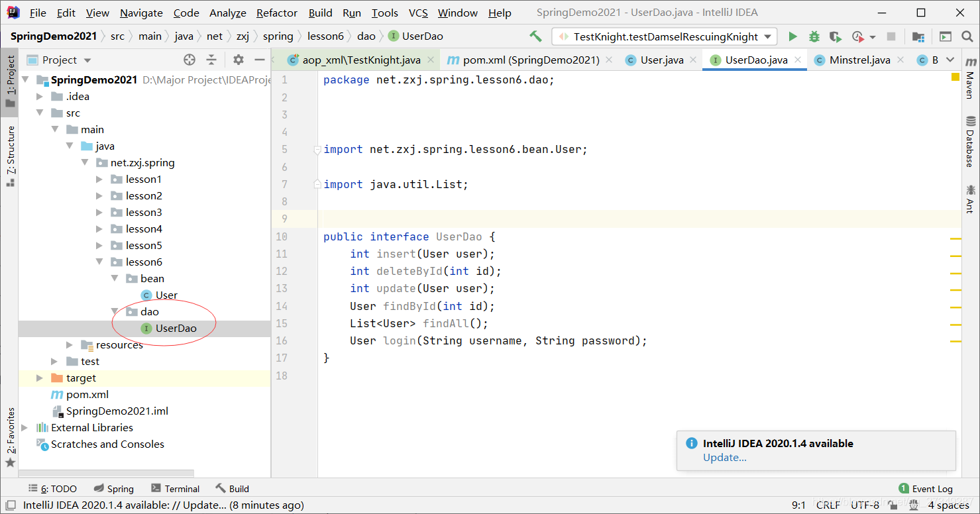Expand the target folder
This screenshot has width=980, height=514.
[x=40, y=378]
